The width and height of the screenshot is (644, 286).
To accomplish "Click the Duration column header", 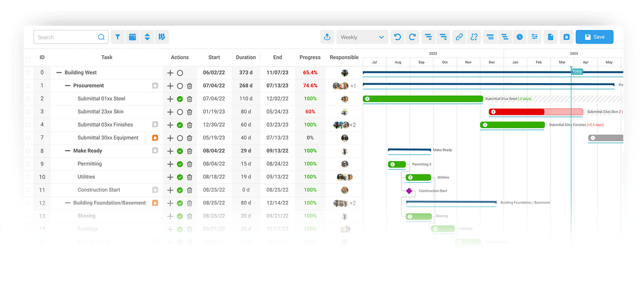I will 246,57.
